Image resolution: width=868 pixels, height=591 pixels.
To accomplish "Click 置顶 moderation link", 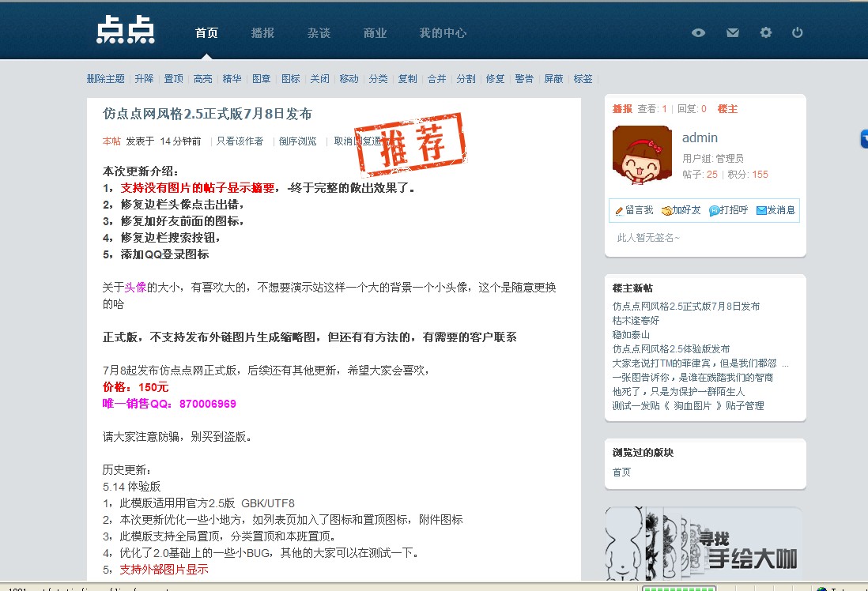I will pos(173,78).
